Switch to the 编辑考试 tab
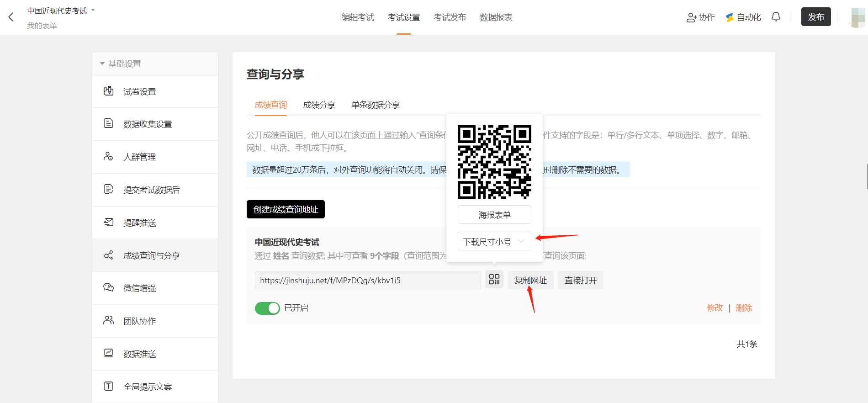Screen dimensions: 868x403 click(x=358, y=17)
